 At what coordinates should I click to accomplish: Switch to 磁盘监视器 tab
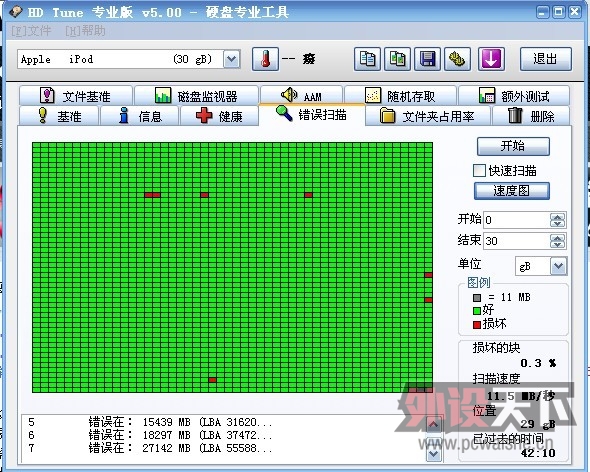(x=196, y=96)
